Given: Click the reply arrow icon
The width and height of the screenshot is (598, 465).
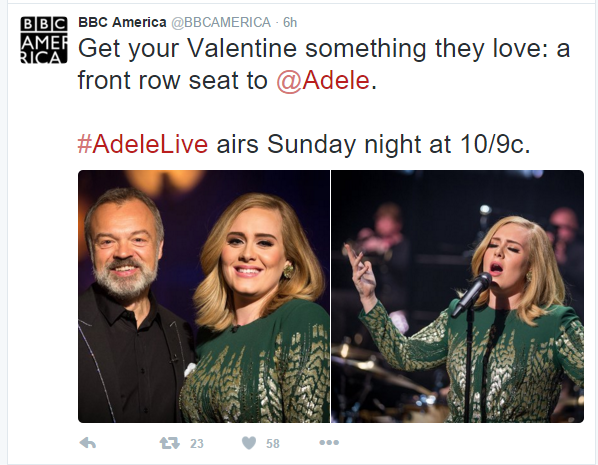Looking at the screenshot, I should point(88,443).
